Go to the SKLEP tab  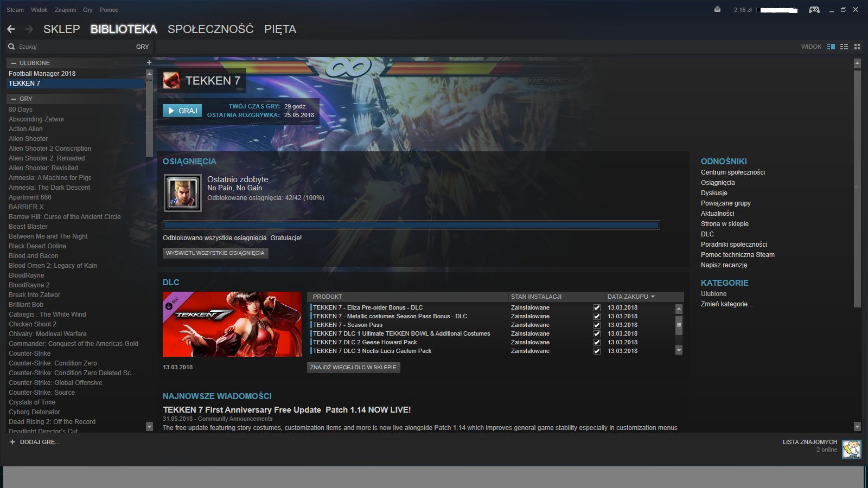61,29
